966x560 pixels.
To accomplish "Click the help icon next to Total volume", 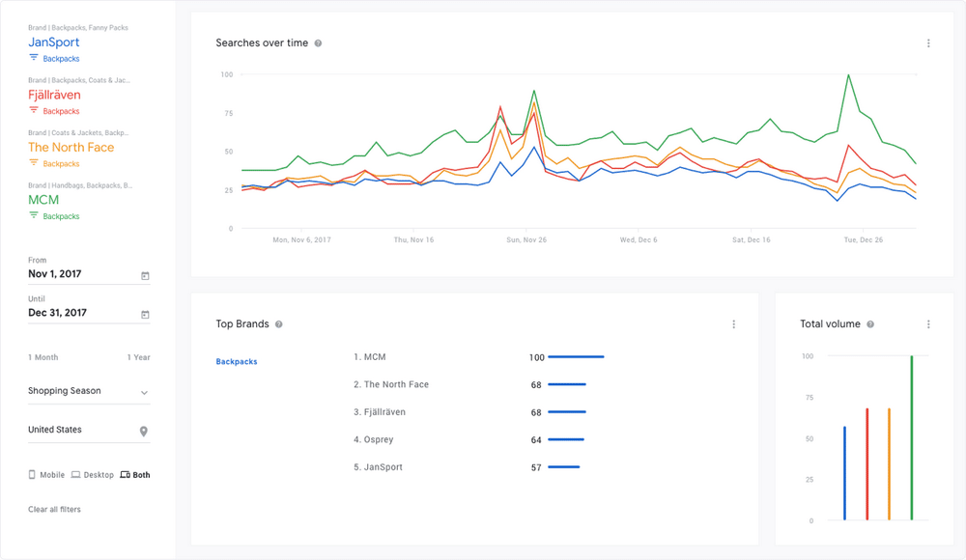I will [x=870, y=324].
